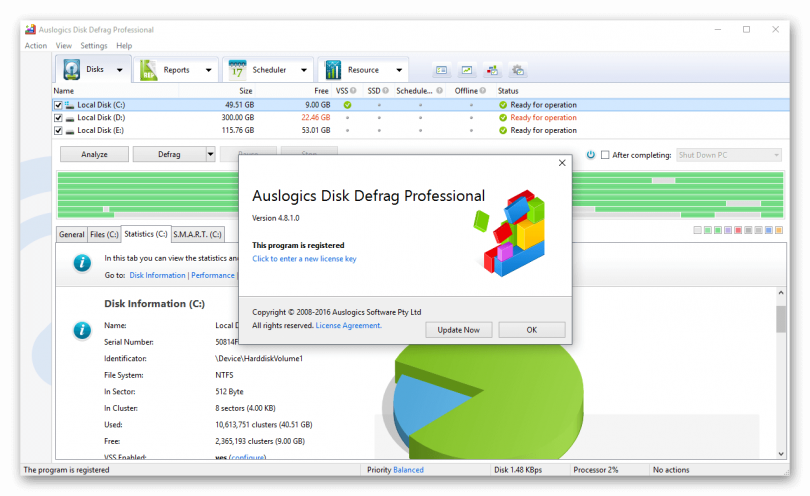Viewport: 810px width, 496px height.
Task: Uncheck the Local Disk (D:) checkbox
Action: tap(58, 118)
